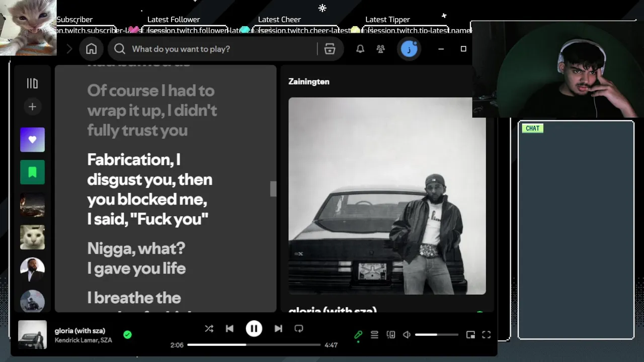644x362 pixels.
Task: Expand Your Library sidebar
Action: coord(32,83)
